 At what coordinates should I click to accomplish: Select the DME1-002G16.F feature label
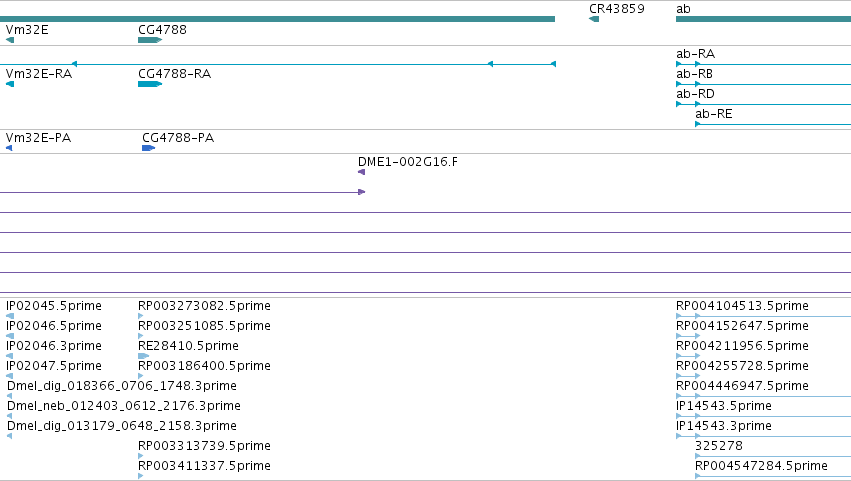408,162
